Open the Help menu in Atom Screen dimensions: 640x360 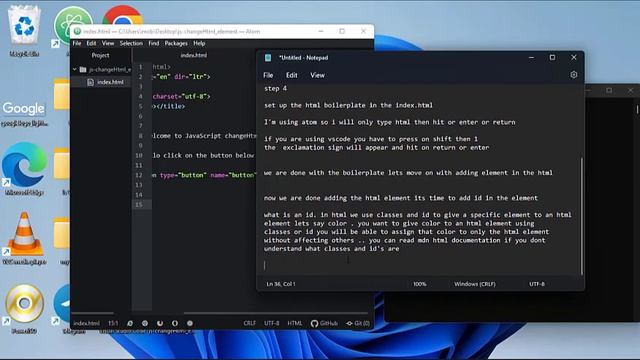coord(199,43)
